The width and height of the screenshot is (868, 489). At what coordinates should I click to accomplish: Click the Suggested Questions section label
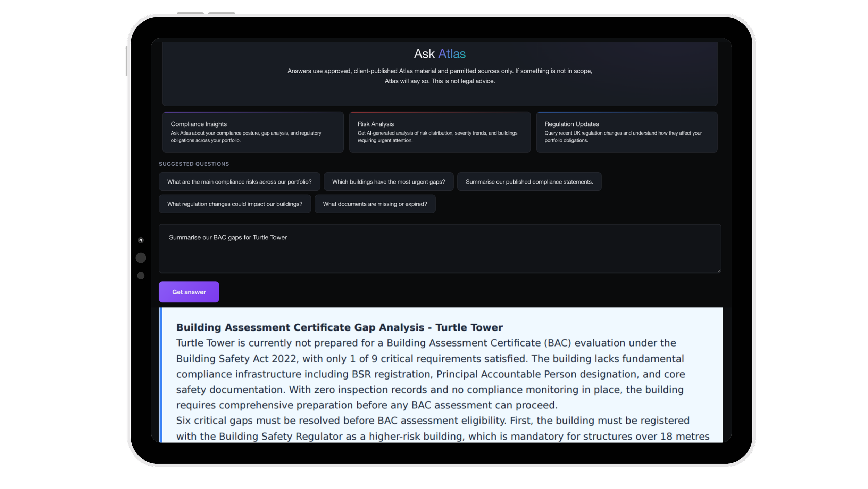coord(194,164)
